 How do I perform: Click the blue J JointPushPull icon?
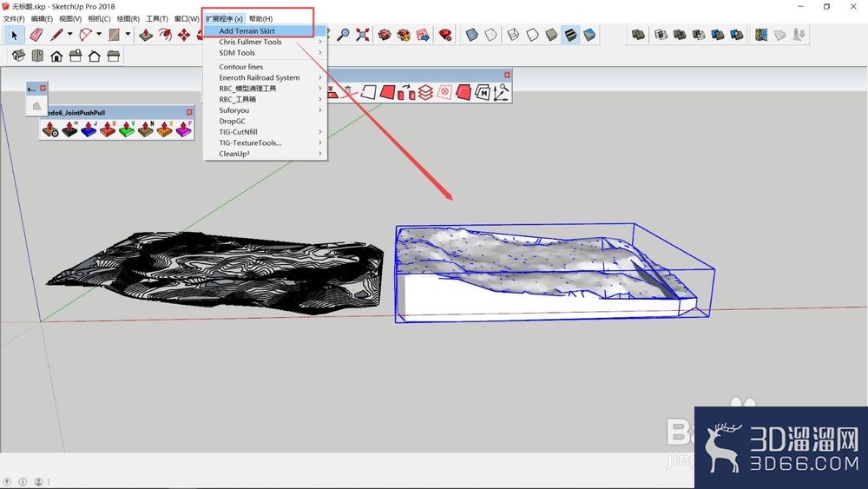[89, 129]
